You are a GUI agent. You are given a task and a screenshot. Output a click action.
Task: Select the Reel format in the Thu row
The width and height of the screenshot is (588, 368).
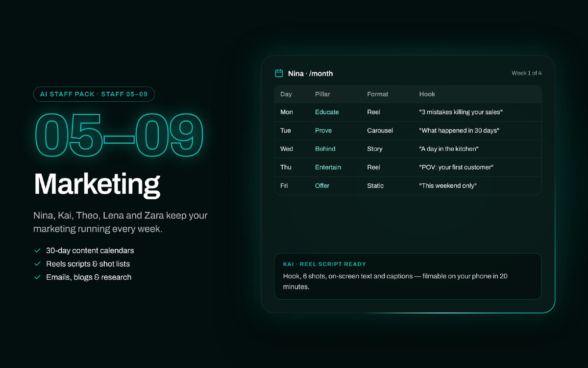[x=374, y=167]
